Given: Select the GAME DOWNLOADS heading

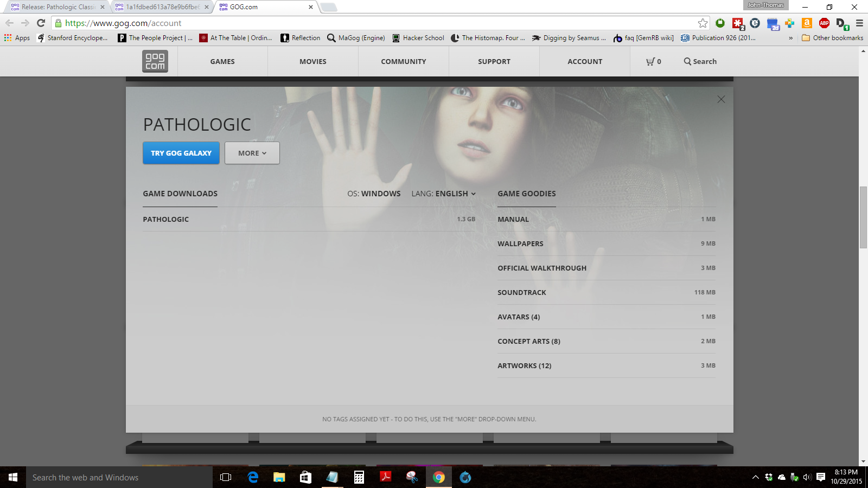Looking at the screenshot, I should [x=180, y=194].
